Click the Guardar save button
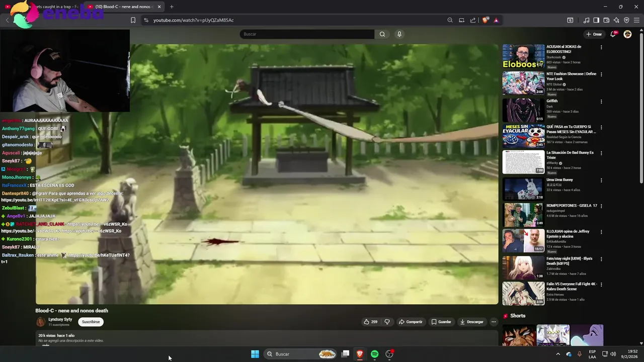The height and width of the screenshot is (362, 644). [x=441, y=322]
